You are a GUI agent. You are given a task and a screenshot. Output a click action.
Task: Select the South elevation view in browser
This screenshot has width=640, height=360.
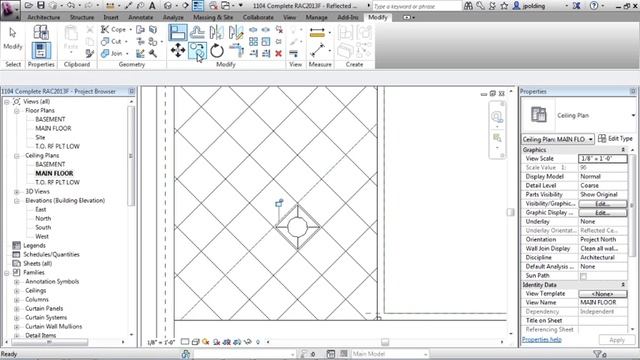43,227
